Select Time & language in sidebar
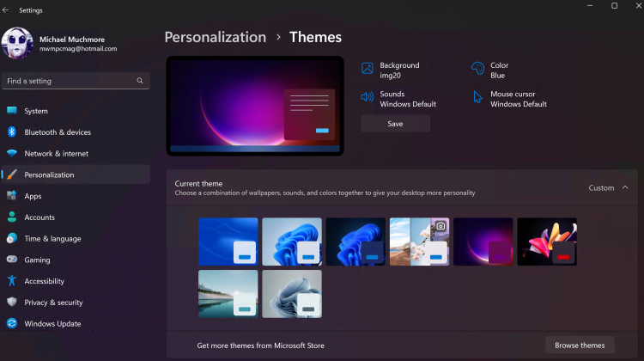The height and width of the screenshot is (361, 644). 52,239
